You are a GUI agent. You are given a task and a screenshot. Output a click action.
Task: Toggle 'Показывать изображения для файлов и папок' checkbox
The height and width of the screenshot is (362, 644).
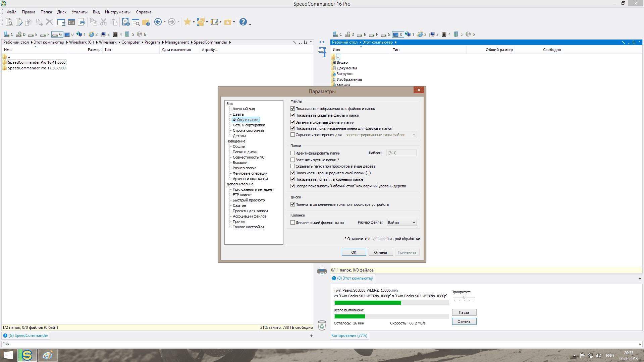pos(292,109)
